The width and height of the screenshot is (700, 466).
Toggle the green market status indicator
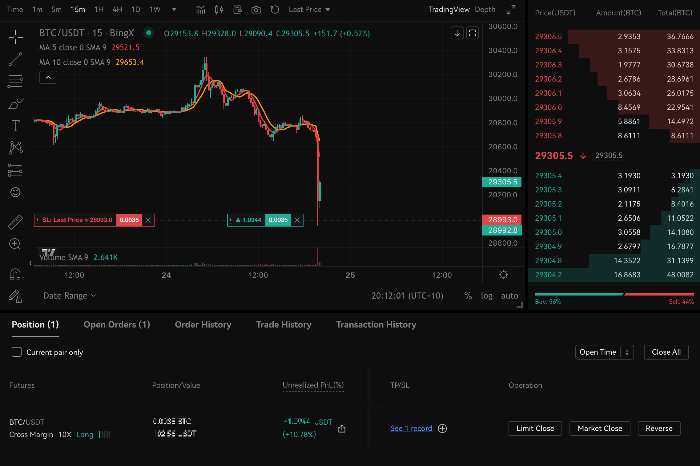coord(149,33)
